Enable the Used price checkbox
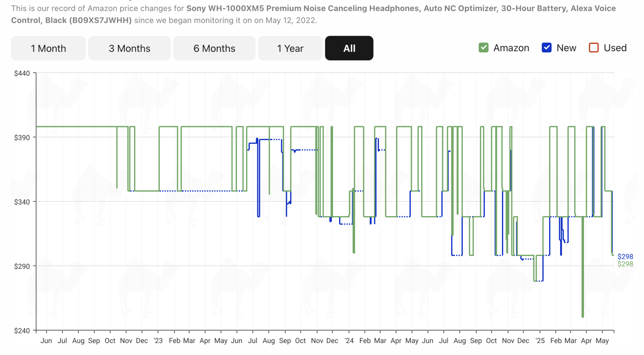Screen dimensions: 644x355 tap(593, 48)
